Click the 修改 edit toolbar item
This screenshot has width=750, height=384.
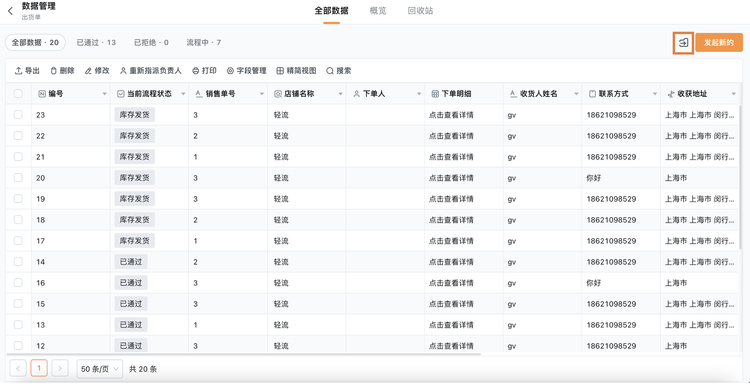97,71
